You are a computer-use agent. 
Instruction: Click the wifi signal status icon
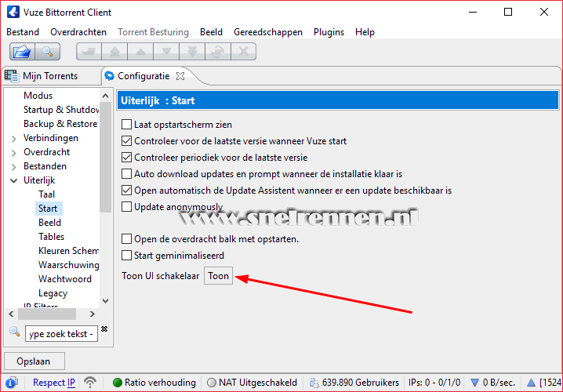click(x=90, y=383)
